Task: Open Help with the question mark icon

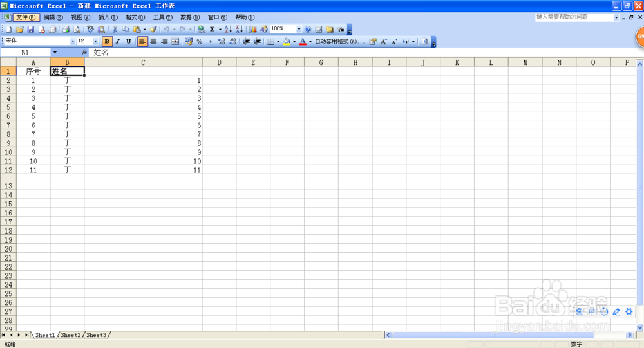Action: coord(308,29)
